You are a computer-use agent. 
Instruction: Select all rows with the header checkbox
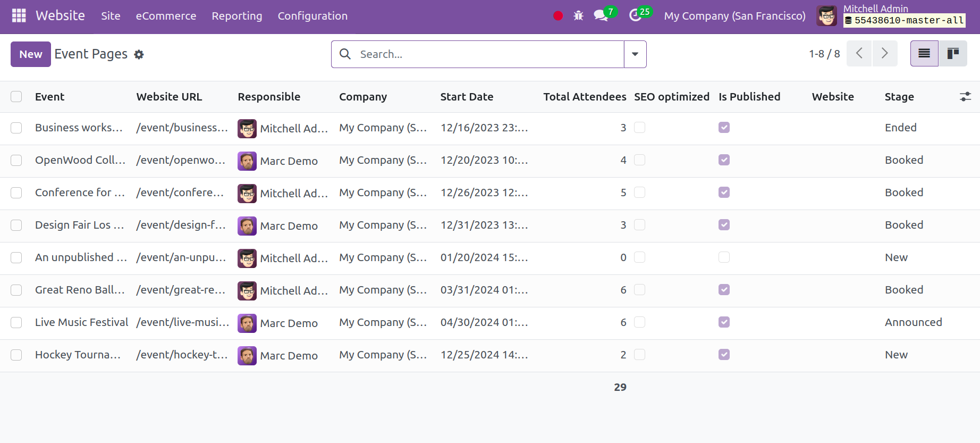pyautogui.click(x=16, y=97)
